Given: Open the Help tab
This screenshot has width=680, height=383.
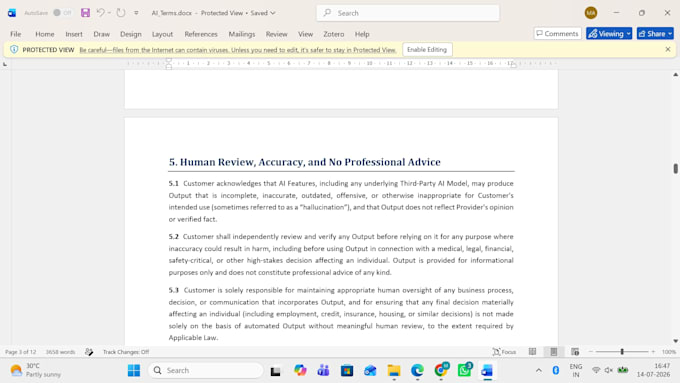Looking at the screenshot, I should [x=362, y=34].
